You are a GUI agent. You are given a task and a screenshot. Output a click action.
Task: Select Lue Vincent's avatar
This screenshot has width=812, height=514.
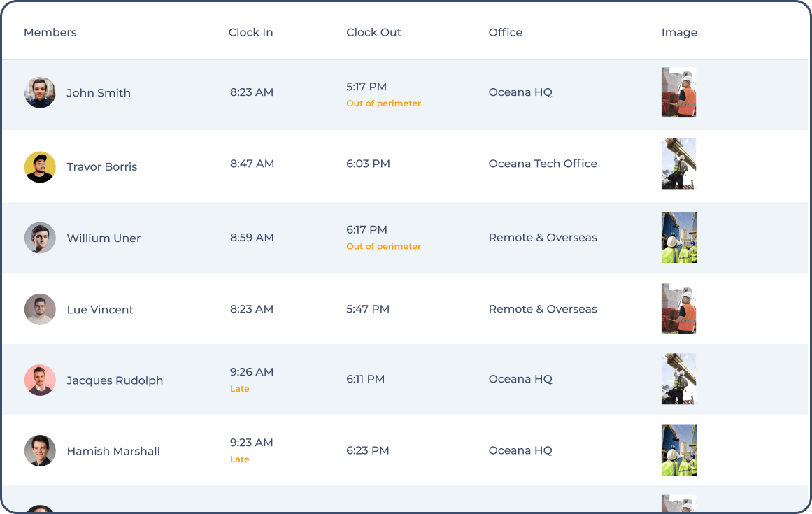click(40, 309)
